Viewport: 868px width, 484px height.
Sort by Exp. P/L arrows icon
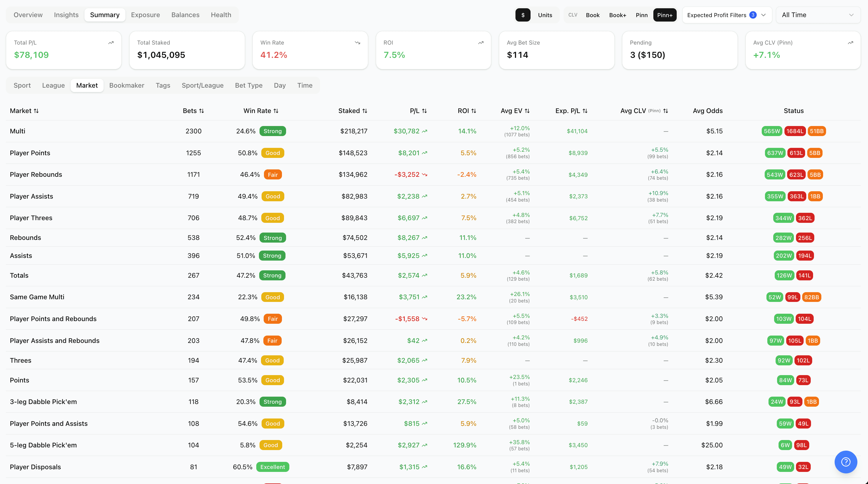(585, 111)
